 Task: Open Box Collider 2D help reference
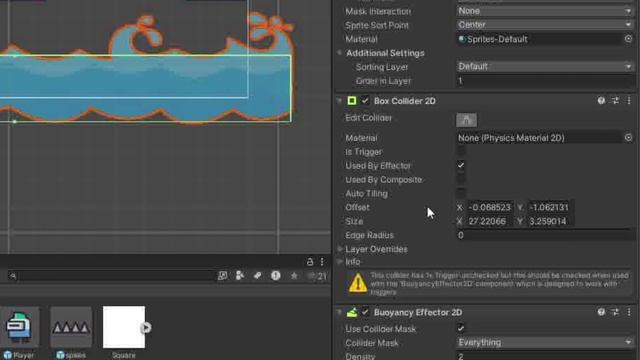coord(601,100)
